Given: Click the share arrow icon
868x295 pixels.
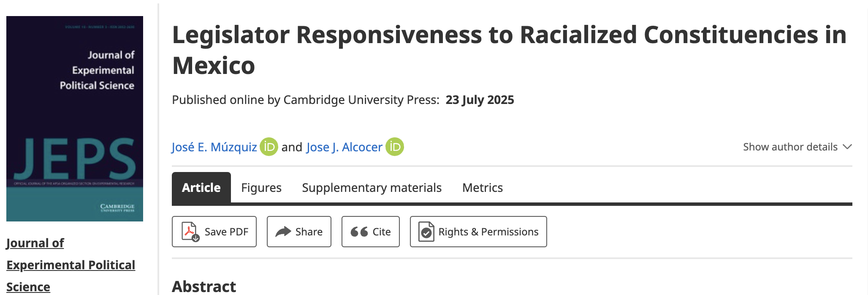Looking at the screenshot, I should coord(283,232).
